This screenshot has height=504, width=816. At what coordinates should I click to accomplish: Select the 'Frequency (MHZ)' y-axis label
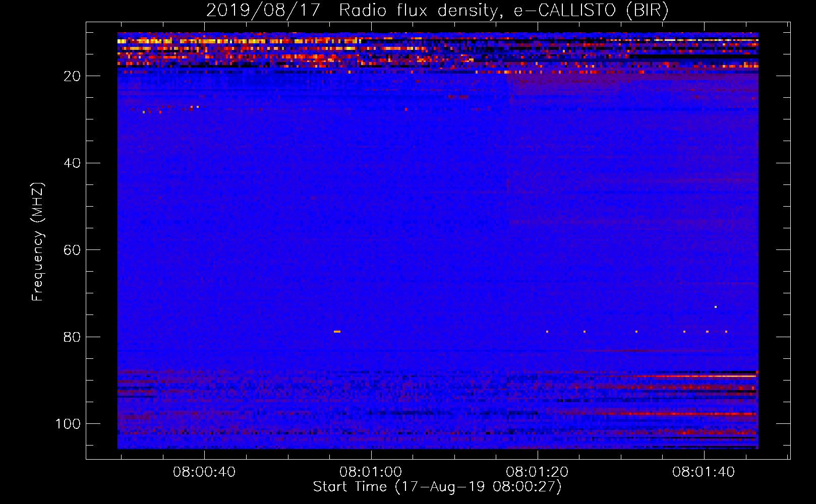[x=38, y=241]
